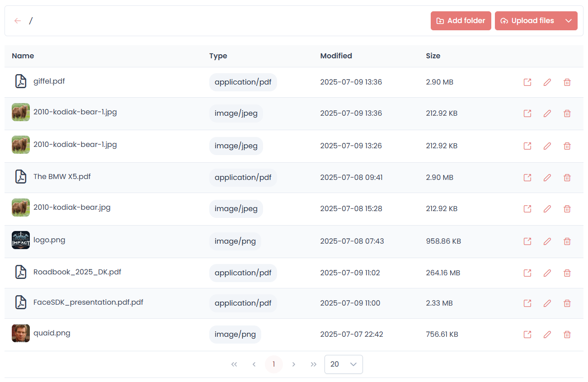Edit Roadbook_2025_DK.pdf with pencil icon
588x382 pixels.
547,273
